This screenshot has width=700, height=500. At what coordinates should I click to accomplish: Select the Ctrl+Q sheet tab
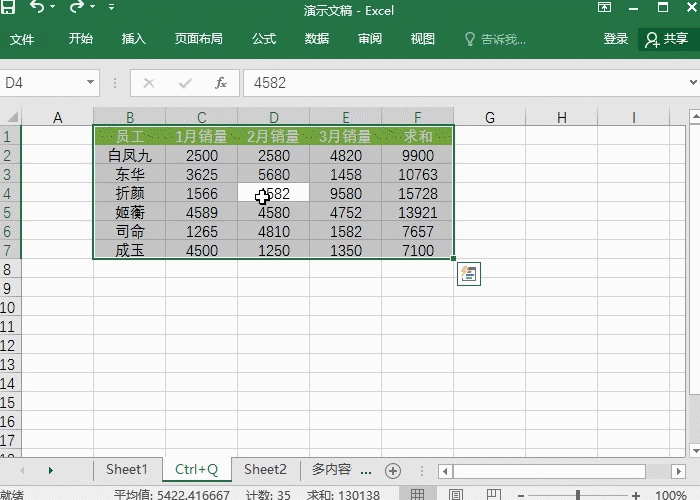coord(196,470)
